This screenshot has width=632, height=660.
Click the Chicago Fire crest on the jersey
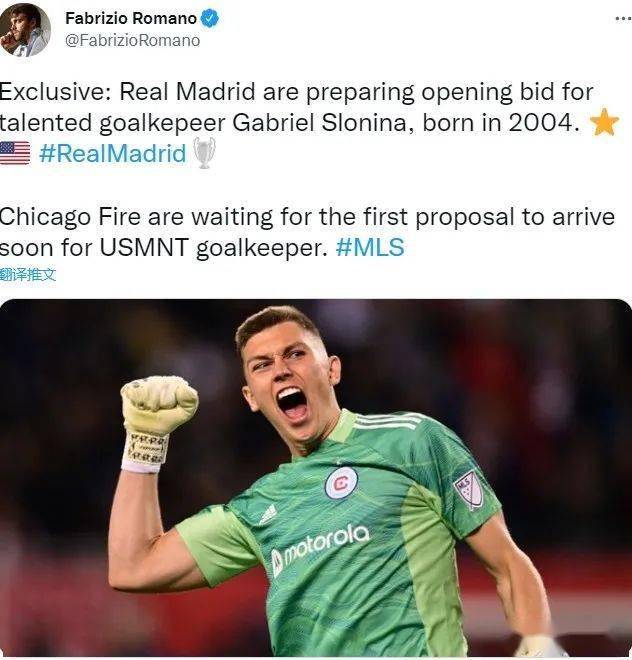point(341,483)
